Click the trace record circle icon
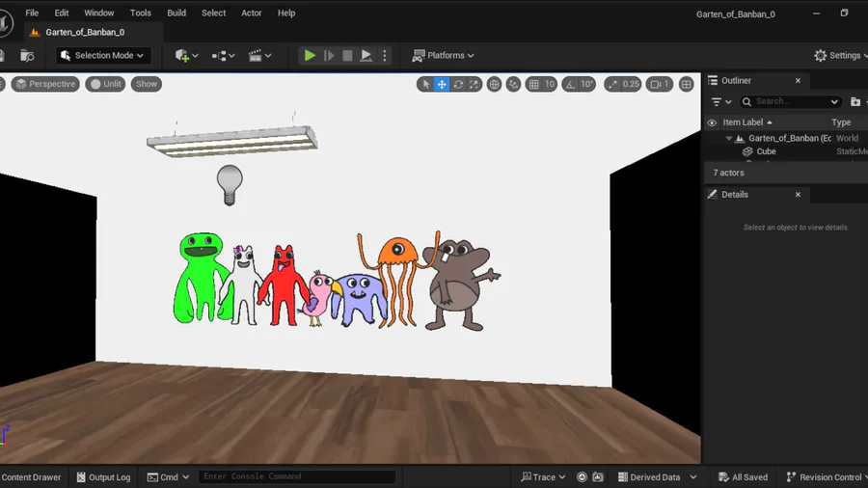 pyautogui.click(x=582, y=477)
